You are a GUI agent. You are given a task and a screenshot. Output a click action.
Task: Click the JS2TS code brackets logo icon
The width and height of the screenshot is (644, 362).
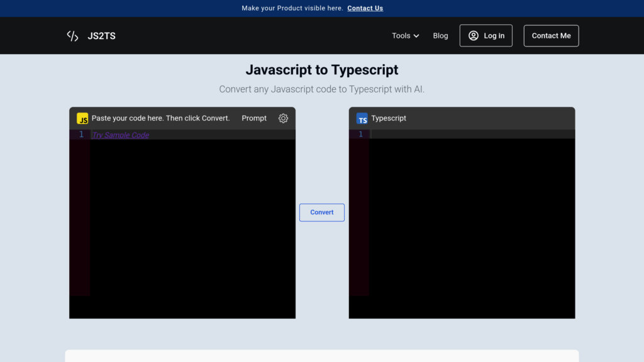coord(72,36)
